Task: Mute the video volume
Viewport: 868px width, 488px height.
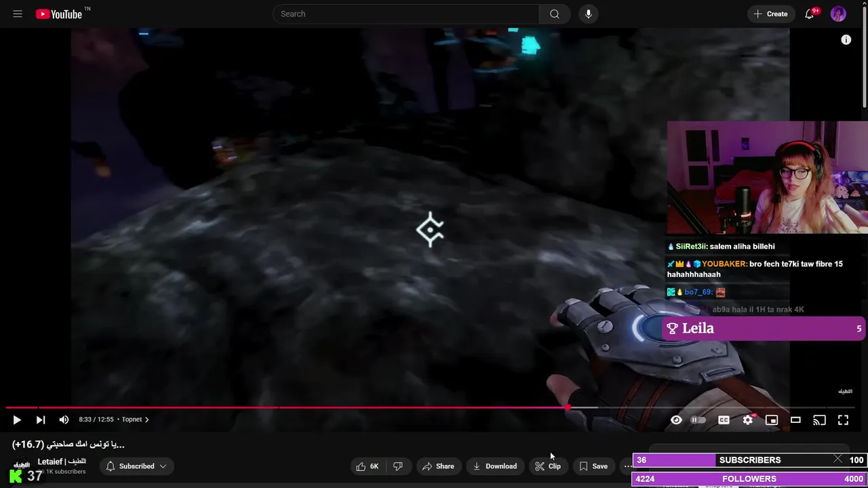Action: (x=64, y=420)
